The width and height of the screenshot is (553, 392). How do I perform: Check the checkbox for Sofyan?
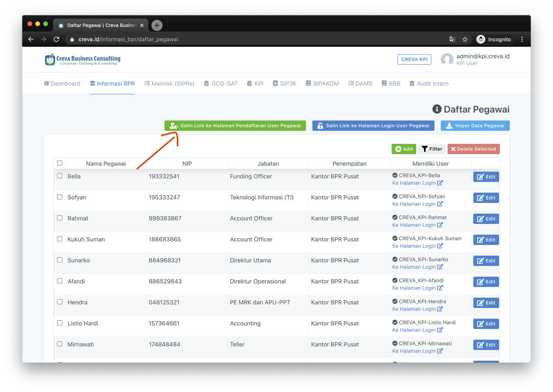60,197
